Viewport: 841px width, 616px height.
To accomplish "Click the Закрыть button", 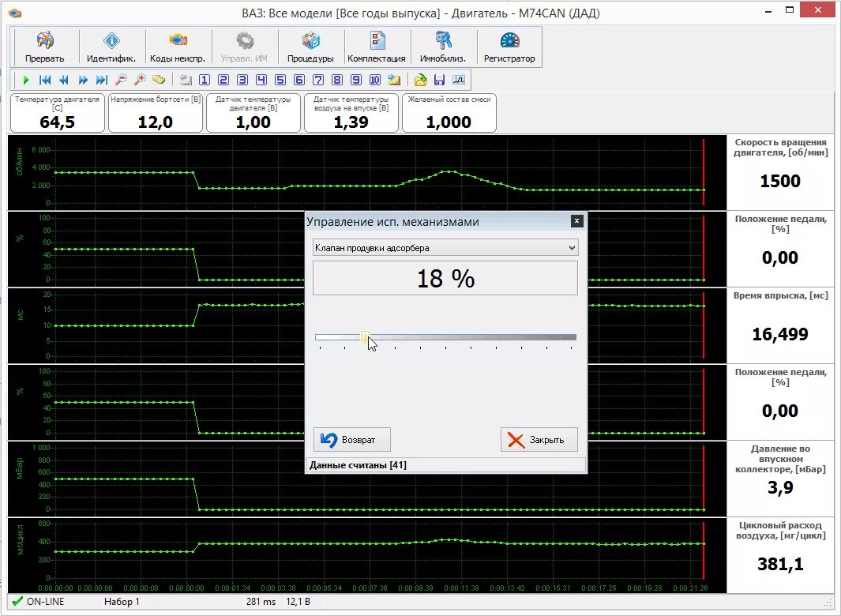I will [x=539, y=440].
